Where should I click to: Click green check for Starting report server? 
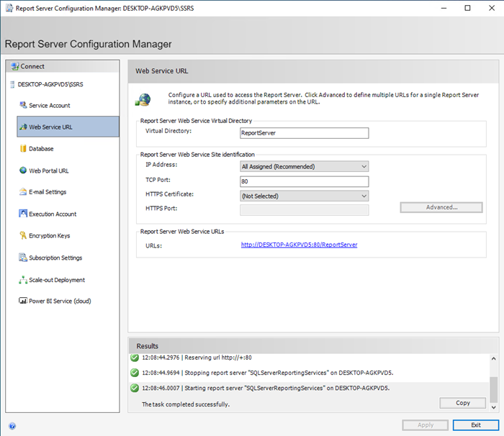[x=135, y=388]
